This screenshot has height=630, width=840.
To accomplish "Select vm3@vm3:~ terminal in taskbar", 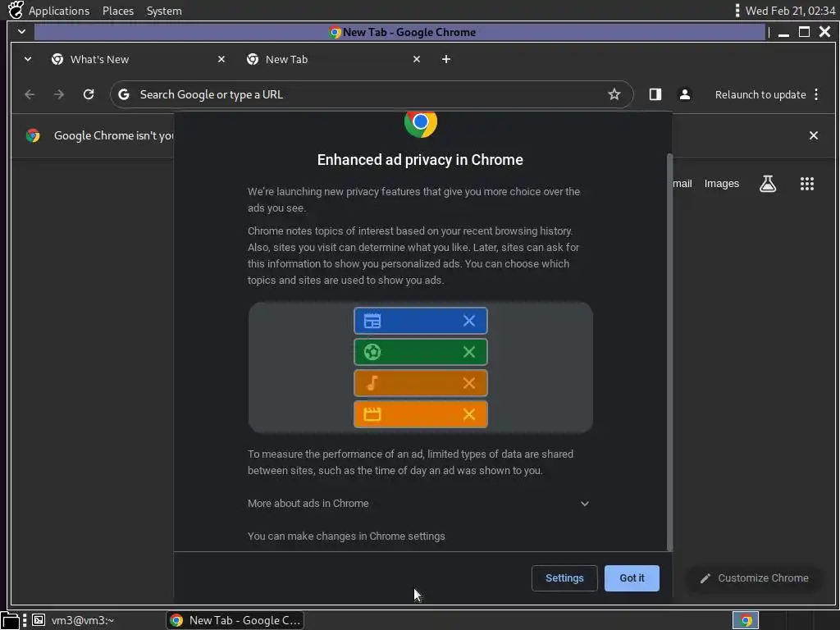I will (x=74, y=620).
